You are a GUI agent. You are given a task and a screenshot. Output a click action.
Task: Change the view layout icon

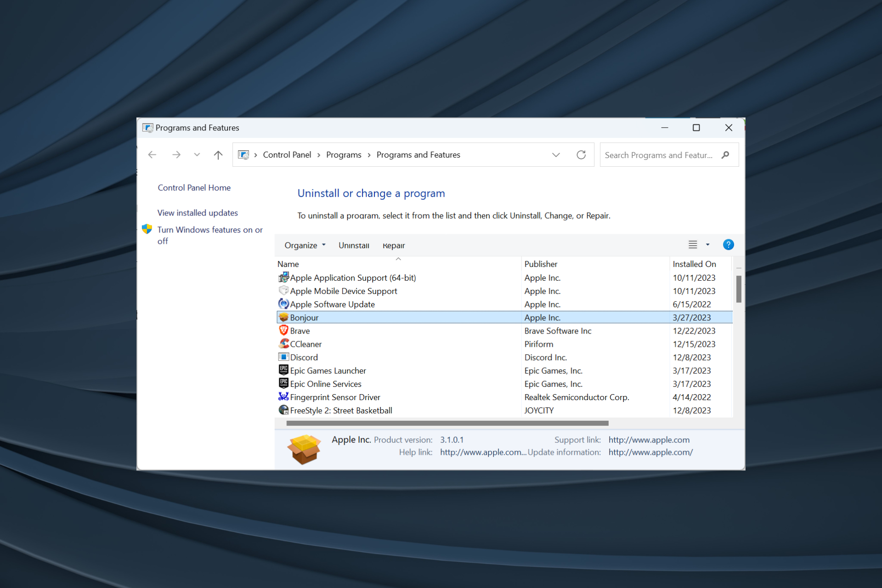(x=693, y=245)
